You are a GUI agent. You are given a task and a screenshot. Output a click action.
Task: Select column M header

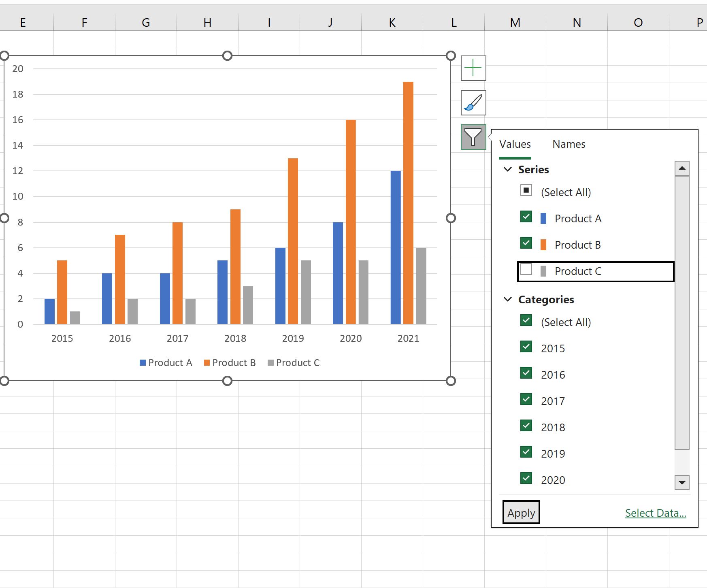pos(515,23)
